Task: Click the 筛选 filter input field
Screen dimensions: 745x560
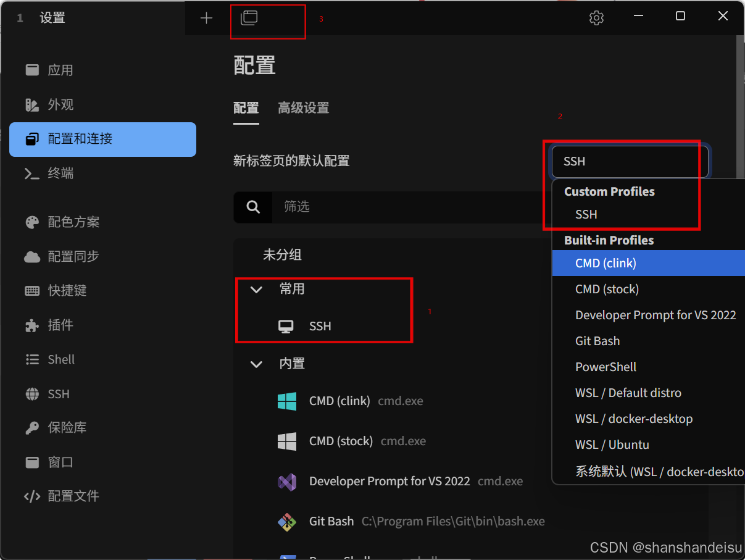Action: (411, 207)
